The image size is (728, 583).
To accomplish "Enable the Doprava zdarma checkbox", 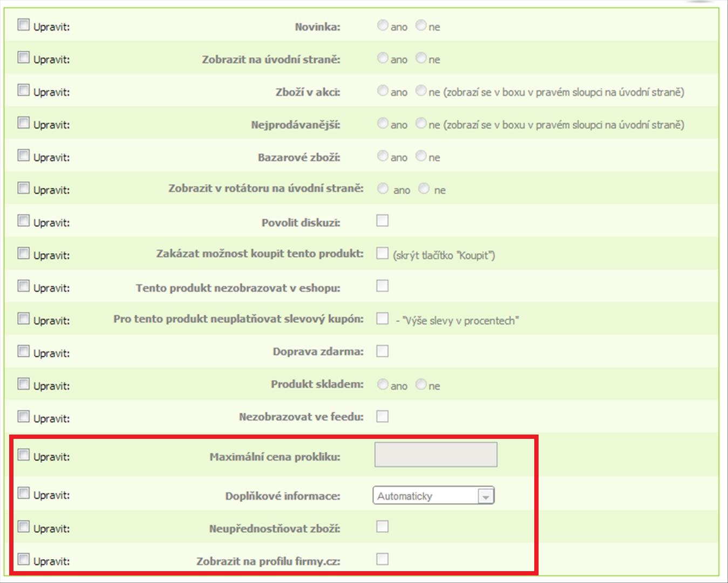I will 383,351.
